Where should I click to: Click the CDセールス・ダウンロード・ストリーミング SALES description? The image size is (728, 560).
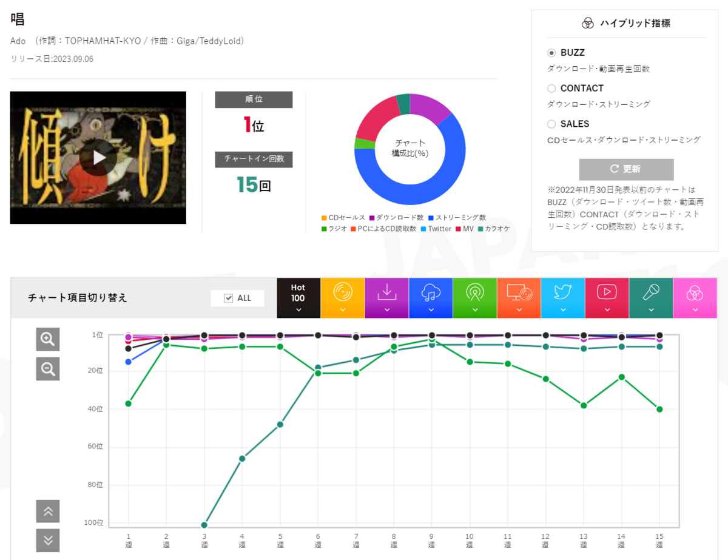(624, 140)
